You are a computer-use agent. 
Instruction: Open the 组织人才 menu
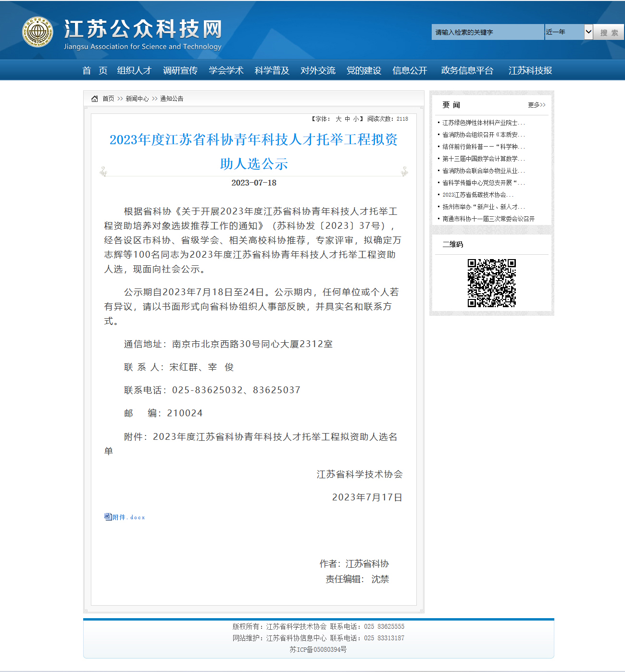[x=134, y=71]
